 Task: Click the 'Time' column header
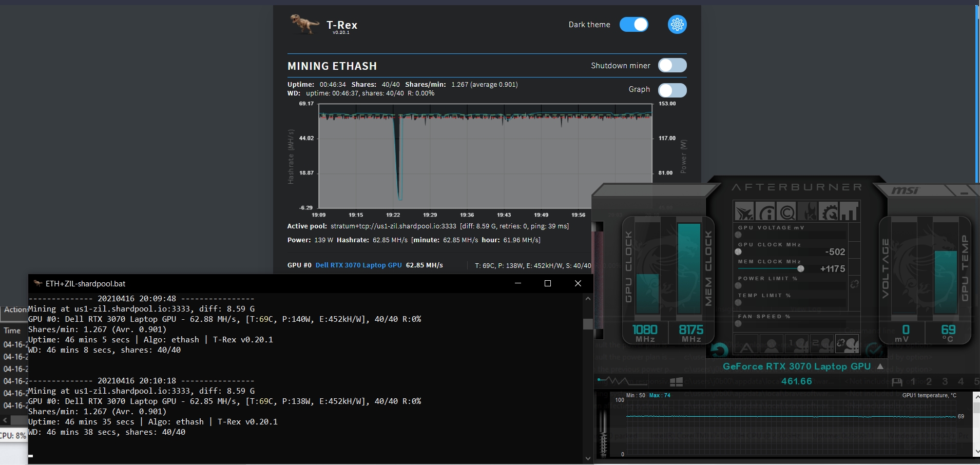coord(12,331)
